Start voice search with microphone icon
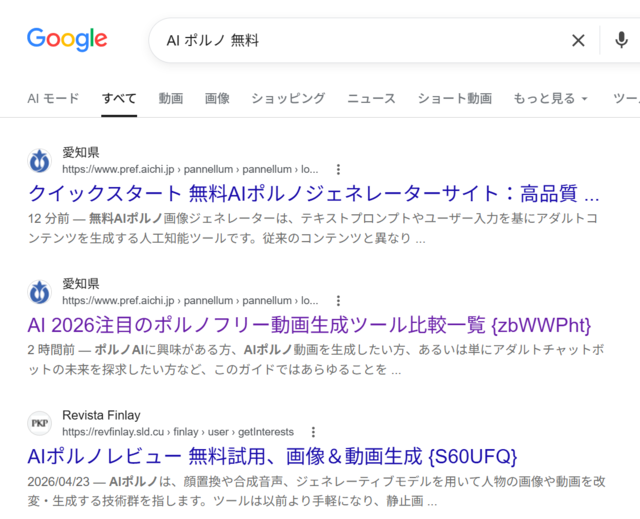The image size is (640, 519). pyautogui.click(x=621, y=40)
